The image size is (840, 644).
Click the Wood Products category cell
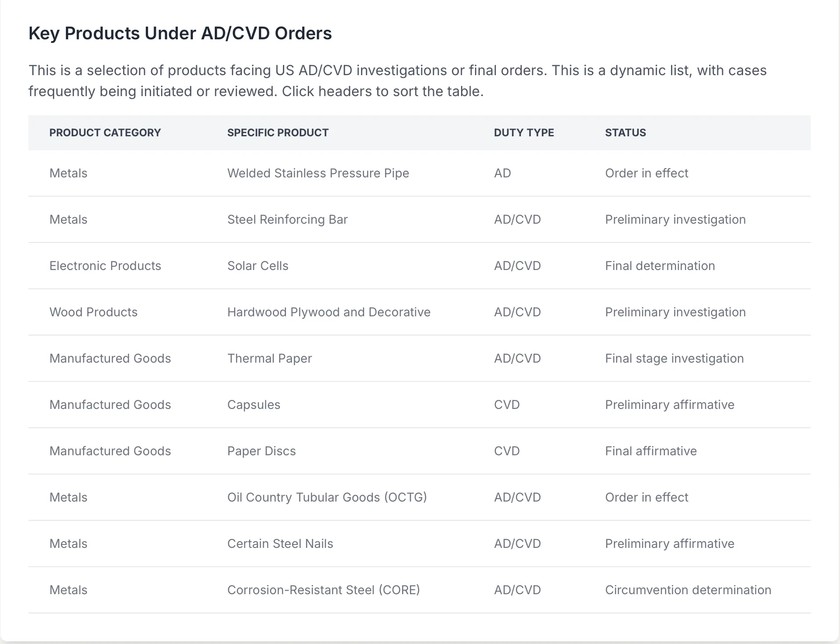[93, 312]
